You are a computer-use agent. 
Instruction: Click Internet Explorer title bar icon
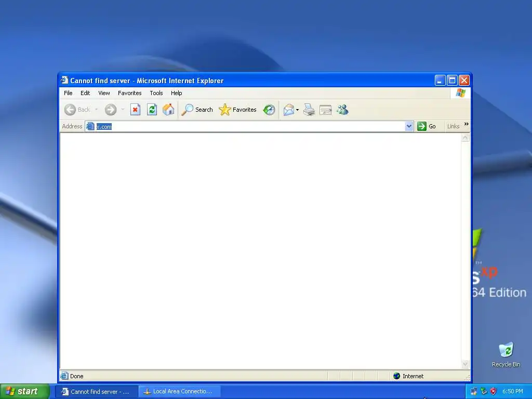(64, 81)
